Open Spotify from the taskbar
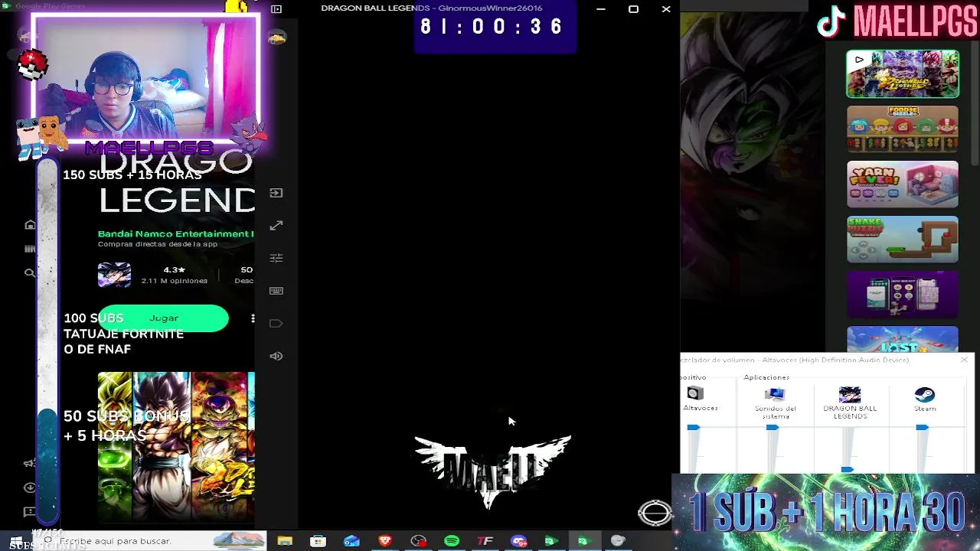The height and width of the screenshot is (551, 980). click(x=452, y=541)
